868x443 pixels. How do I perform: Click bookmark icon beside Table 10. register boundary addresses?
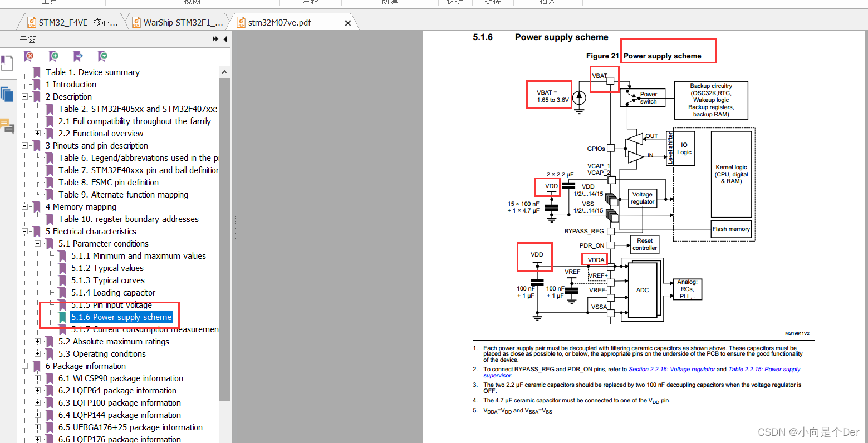click(x=50, y=219)
